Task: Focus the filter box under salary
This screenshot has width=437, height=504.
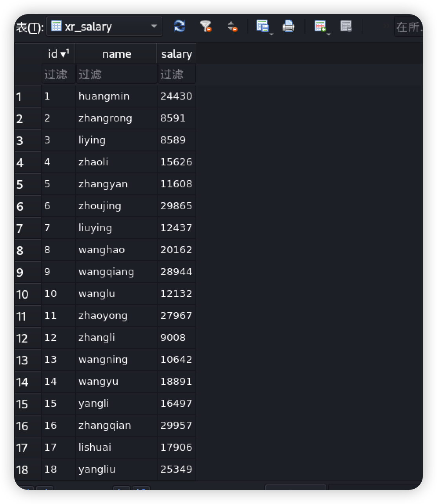Action: coord(177,74)
